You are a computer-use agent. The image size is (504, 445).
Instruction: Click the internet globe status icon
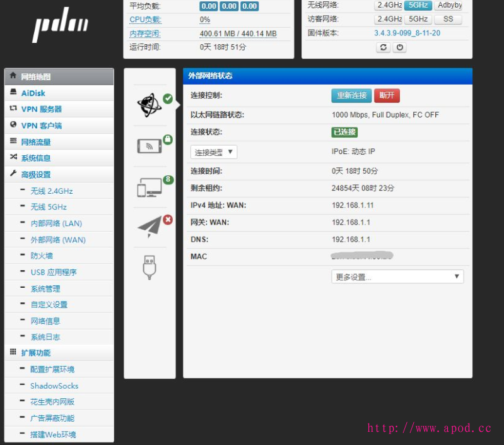tap(149, 105)
